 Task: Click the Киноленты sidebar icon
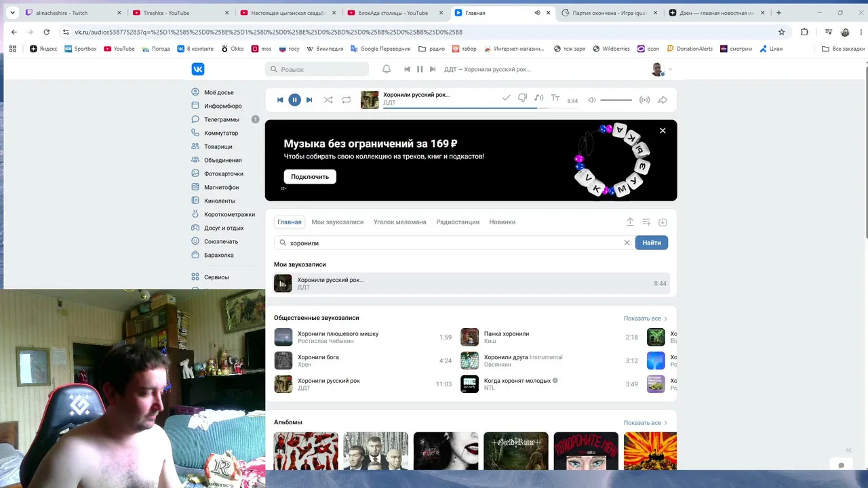pos(195,201)
